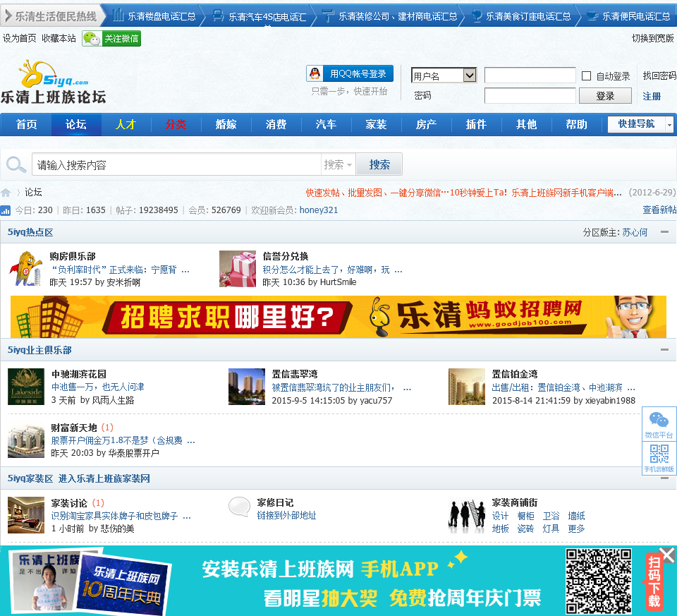This screenshot has height=616, width=677.
Task: Click the 瓷砖 category link
Action: pyautogui.click(x=525, y=529)
